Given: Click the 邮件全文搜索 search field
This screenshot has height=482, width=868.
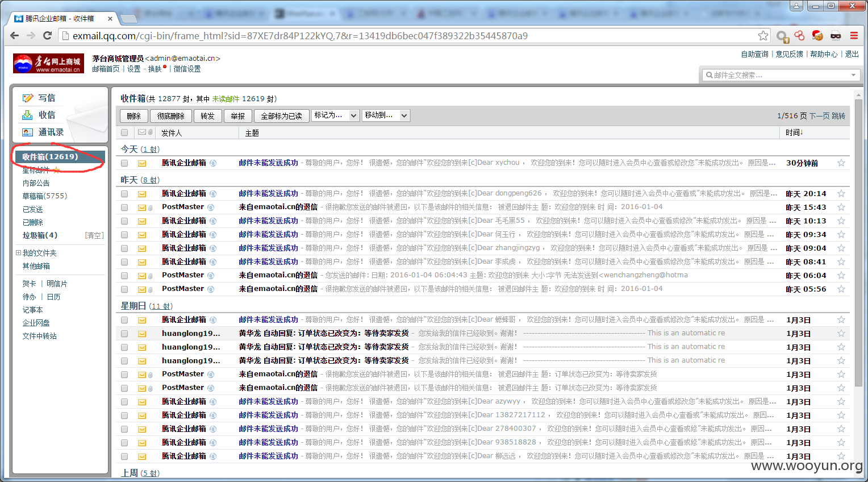Looking at the screenshot, I should [x=781, y=75].
